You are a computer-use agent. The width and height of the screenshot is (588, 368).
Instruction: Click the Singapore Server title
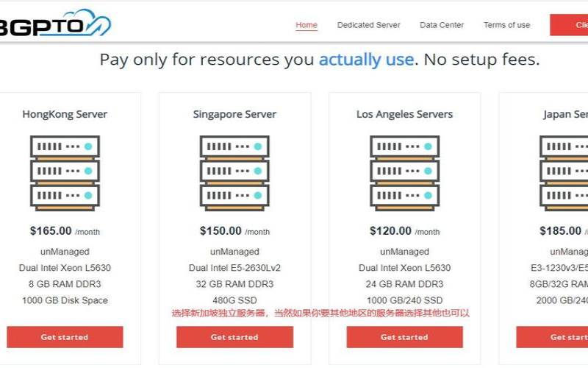point(234,114)
